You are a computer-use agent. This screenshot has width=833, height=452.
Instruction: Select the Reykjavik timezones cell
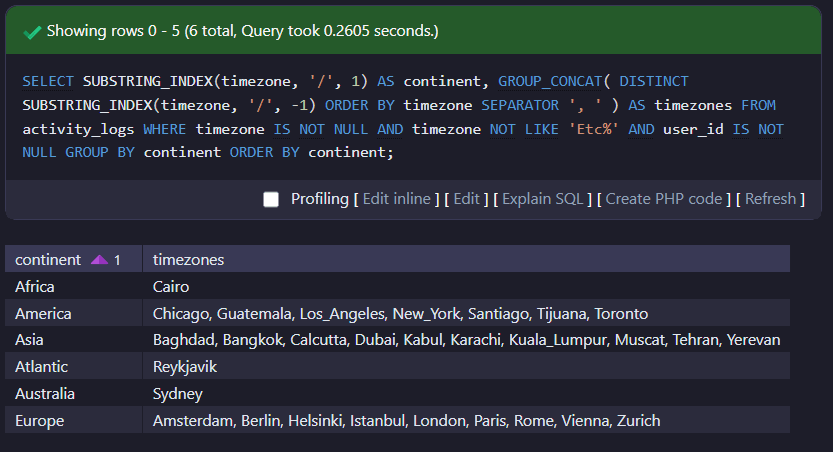tap(466, 366)
